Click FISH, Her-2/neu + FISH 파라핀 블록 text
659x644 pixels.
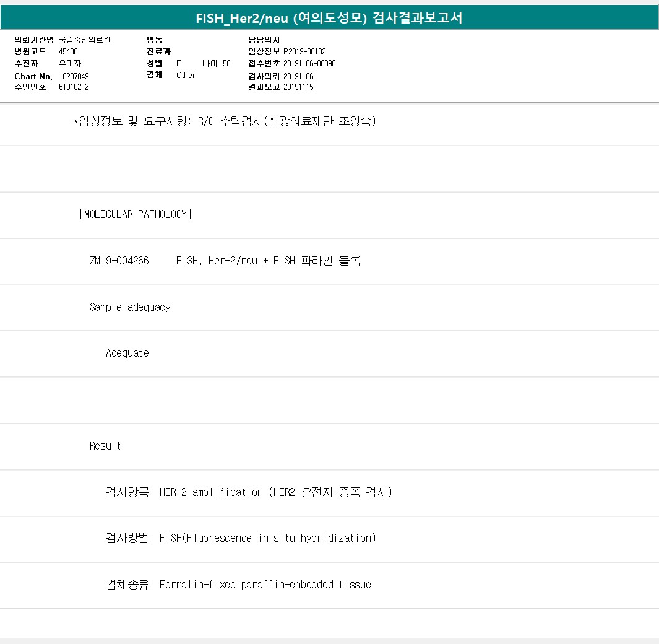click(x=268, y=261)
